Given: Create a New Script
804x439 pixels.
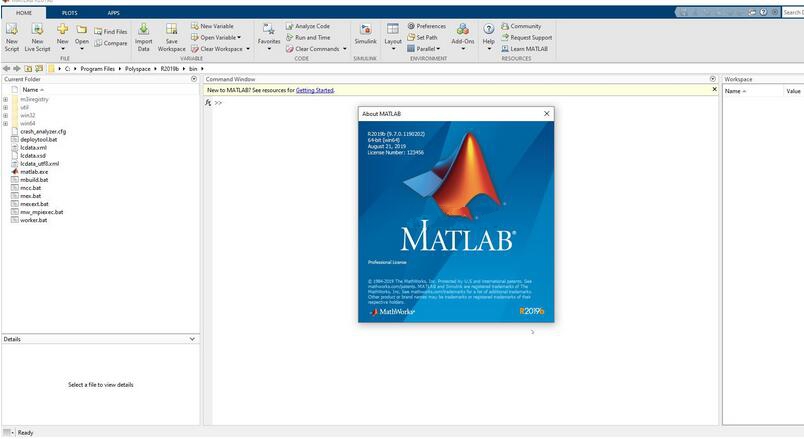Looking at the screenshot, I should coord(12,37).
